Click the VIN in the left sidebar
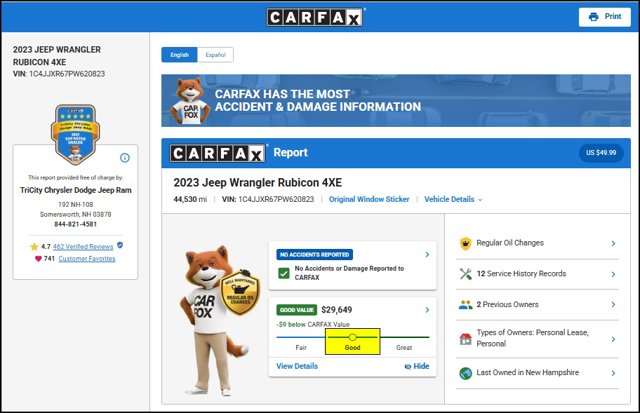The height and width of the screenshot is (413, 640). 59,74
